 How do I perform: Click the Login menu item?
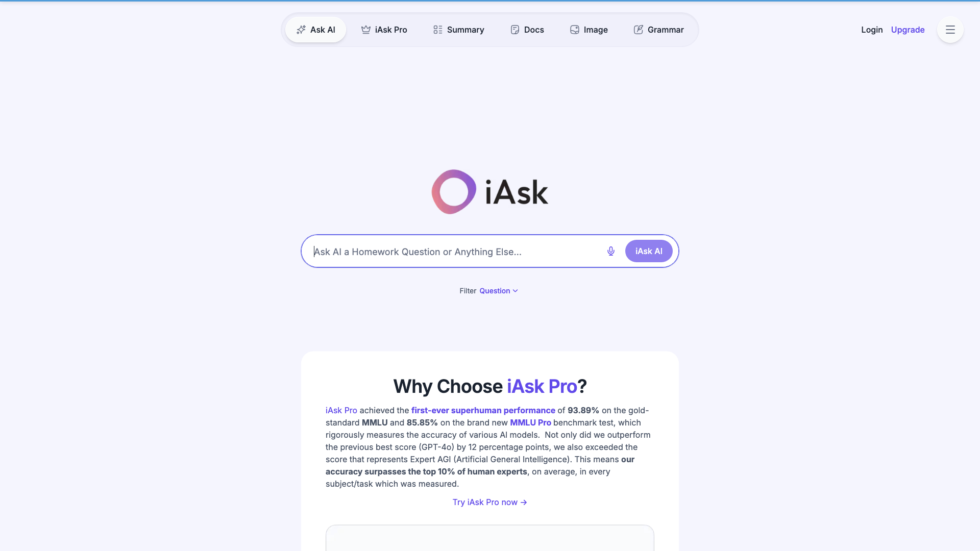point(872,30)
